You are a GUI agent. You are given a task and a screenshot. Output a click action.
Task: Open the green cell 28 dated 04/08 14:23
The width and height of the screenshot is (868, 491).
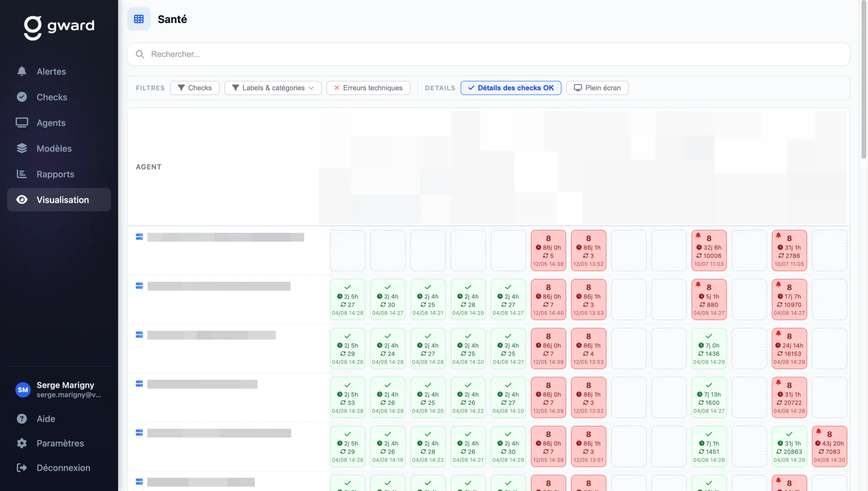click(428, 447)
